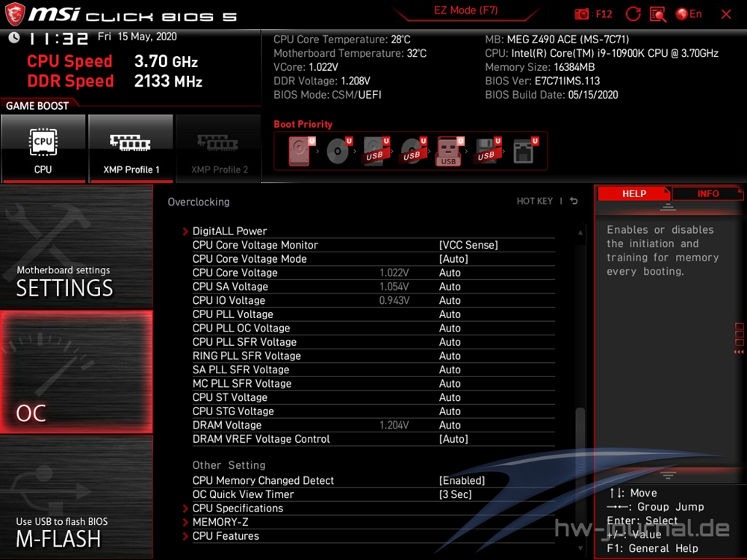Click the BIOS Ver E7C71IMS.113 text
The width and height of the screenshot is (747, 560).
(542, 81)
